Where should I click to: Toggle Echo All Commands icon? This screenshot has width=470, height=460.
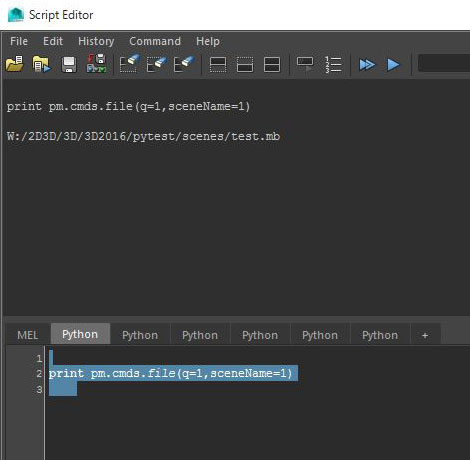[305, 64]
